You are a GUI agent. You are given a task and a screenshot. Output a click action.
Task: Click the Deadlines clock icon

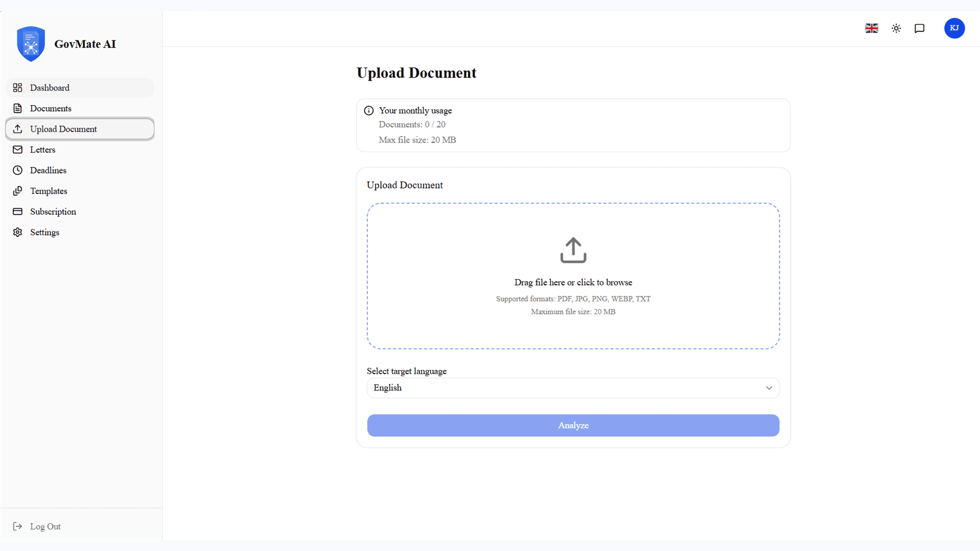point(18,170)
